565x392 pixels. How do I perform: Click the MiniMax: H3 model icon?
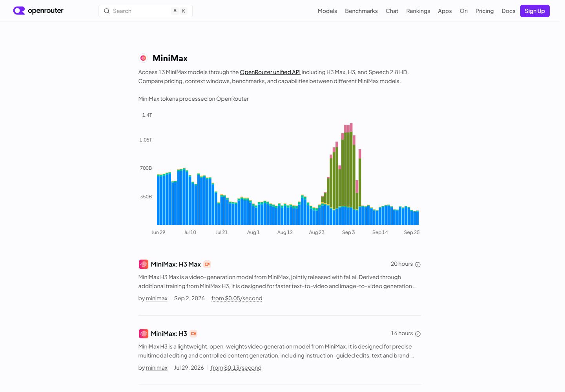point(144,334)
